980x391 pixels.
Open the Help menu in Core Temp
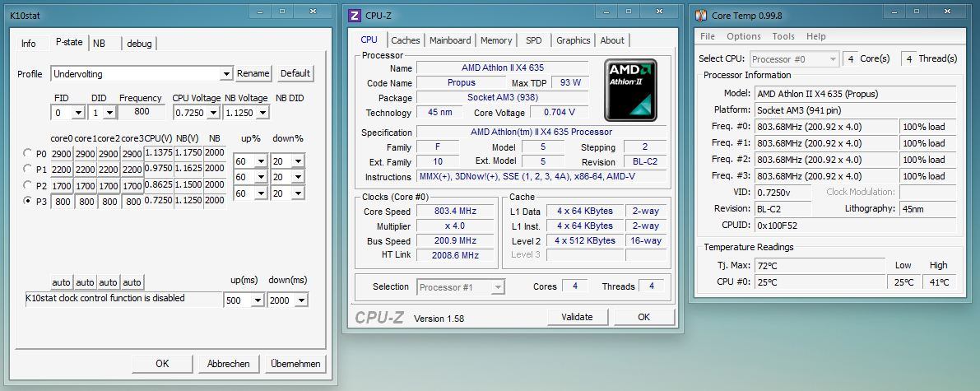pos(815,36)
